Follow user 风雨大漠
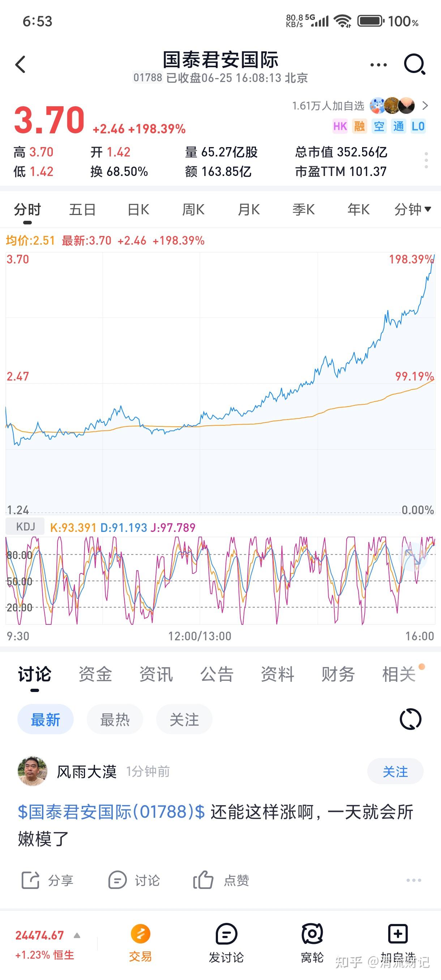The height and width of the screenshot is (980, 441). pos(395,771)
